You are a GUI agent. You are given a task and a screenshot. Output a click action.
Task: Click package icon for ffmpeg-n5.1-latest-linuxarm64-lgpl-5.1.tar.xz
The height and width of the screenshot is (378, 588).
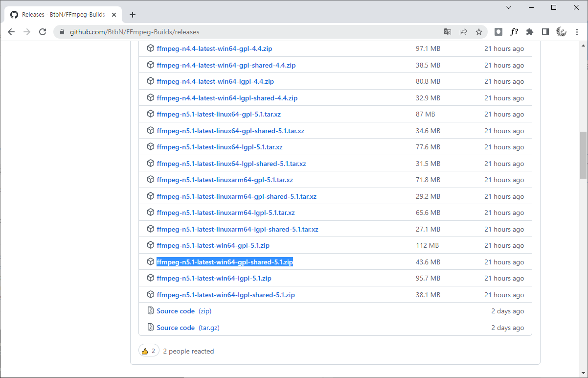pyautogui.click(x=151, y=213)
